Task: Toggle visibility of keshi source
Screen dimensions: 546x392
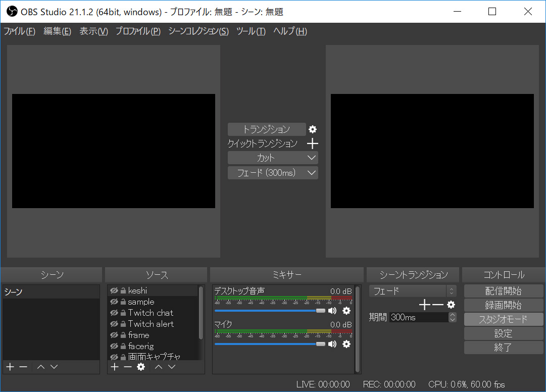Action: (x=114, y=291)
